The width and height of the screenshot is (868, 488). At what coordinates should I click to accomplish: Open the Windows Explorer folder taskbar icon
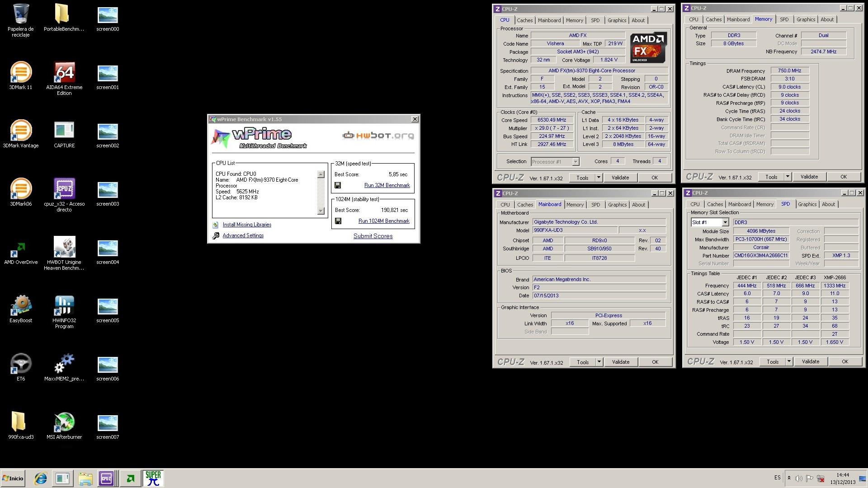[85, 478]
